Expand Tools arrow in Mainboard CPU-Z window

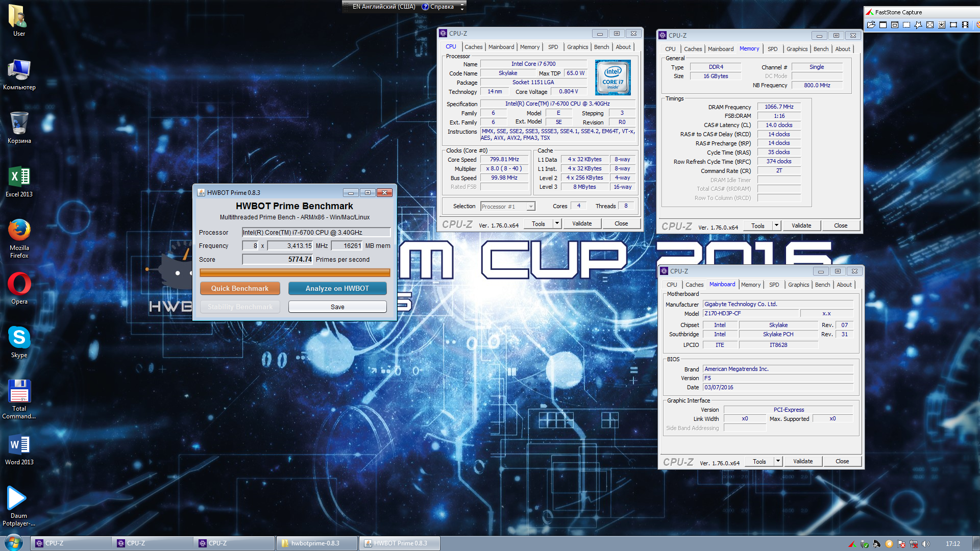778,461
